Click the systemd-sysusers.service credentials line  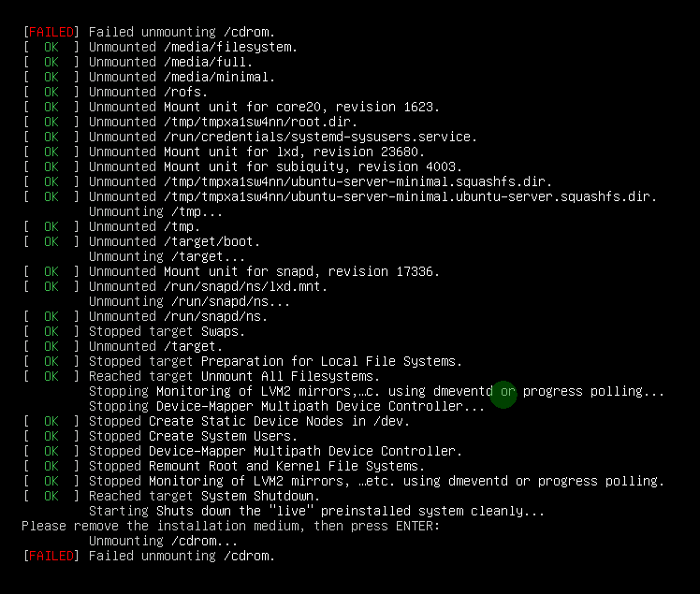(x=283, y=137)
